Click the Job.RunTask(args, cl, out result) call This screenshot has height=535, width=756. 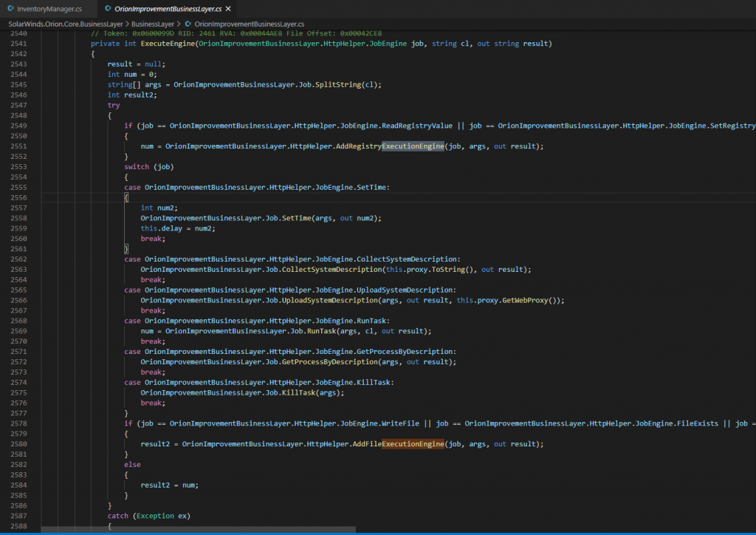pos(298,332)
